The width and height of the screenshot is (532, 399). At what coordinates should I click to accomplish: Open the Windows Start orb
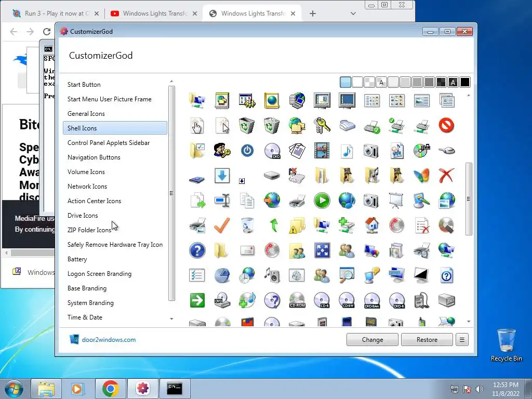(14, 389)
